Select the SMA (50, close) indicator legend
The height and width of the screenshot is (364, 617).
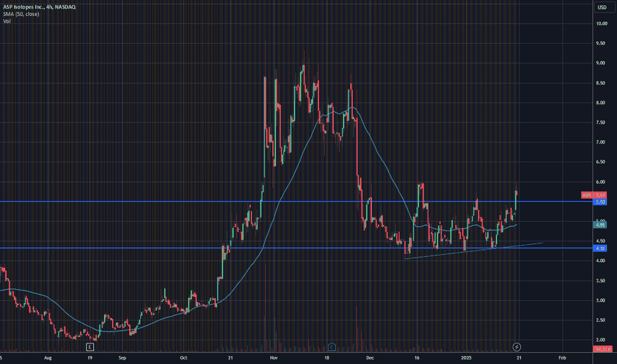(21, 14)
